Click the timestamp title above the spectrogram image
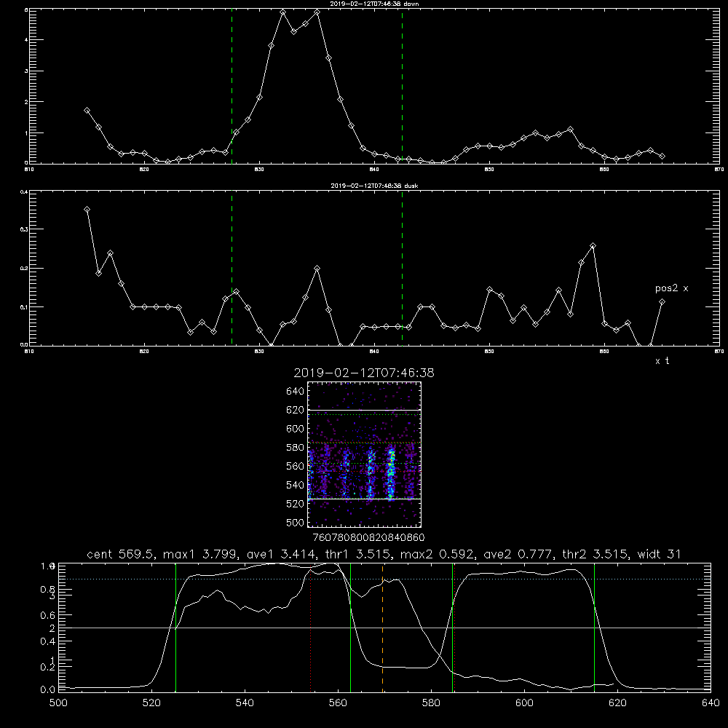 [364, 373]
